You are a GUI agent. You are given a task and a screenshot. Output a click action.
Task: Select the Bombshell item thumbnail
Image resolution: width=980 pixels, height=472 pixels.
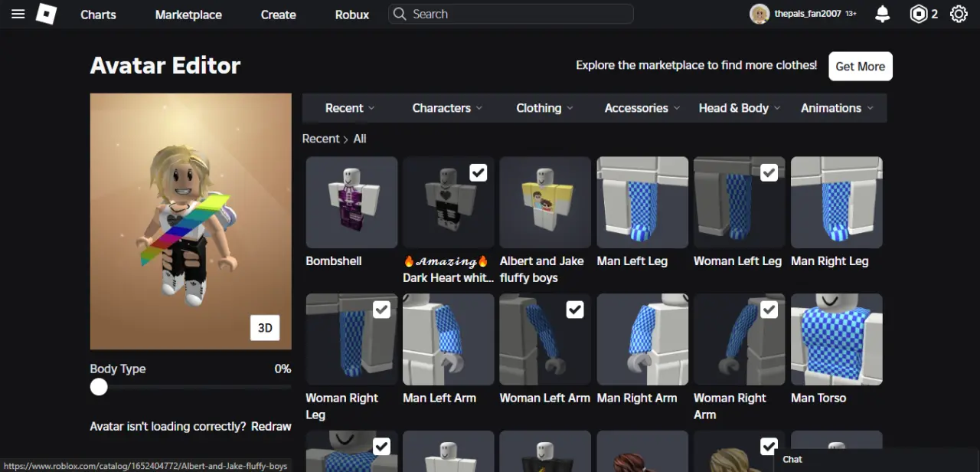pyautogui.click(x=351, y=202)
